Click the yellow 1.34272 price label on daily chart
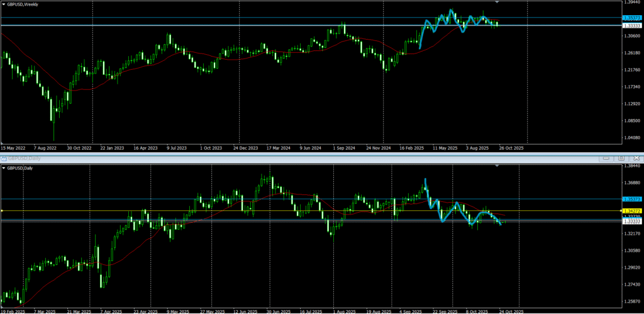 (x=631, y=211)
